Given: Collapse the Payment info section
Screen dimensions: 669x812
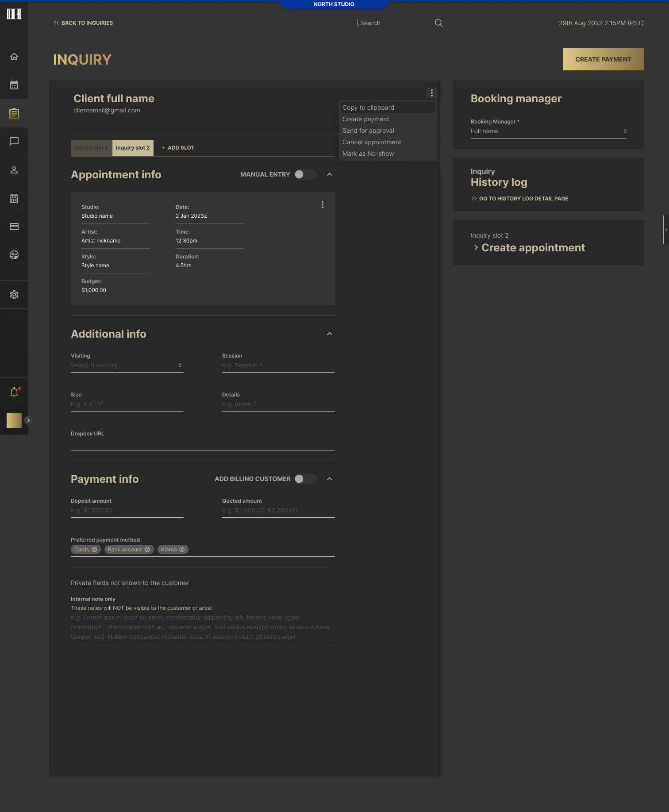Looking at the screenshot, I should click(330, 479).
